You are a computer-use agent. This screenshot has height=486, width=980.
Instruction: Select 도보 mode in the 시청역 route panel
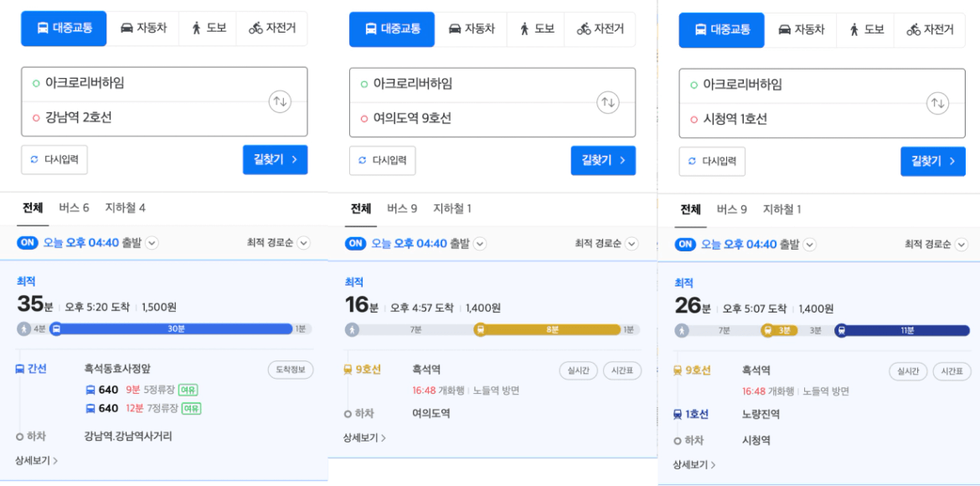[x=865, y=29]
